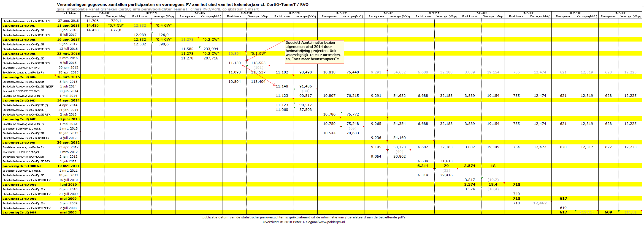Click the date cell '13 juli 2016'

(68, 49)
